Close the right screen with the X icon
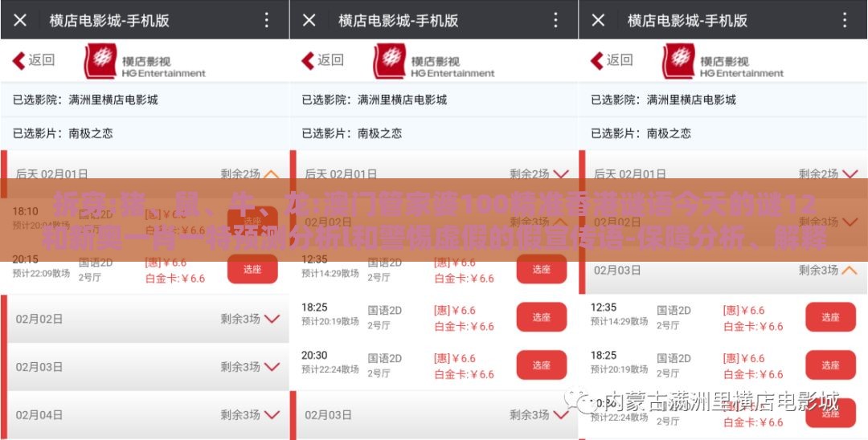 click(x=598, y=20)
